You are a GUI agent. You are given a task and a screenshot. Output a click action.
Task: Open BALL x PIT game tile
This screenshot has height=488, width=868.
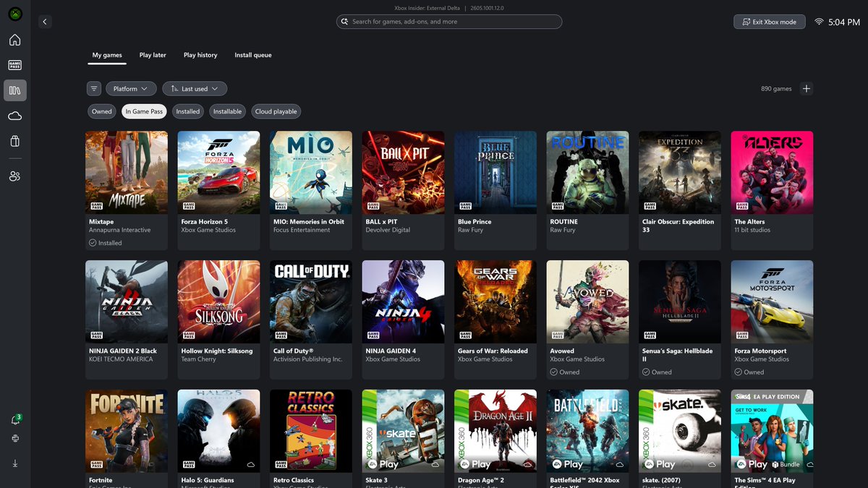tap(404, 191)
